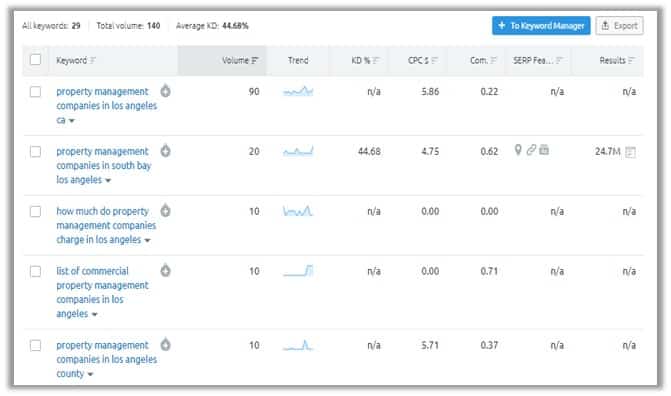671x396 pixels.
Task: Check the box for Los Angeles CA keyword
Action: pos(36,92)
